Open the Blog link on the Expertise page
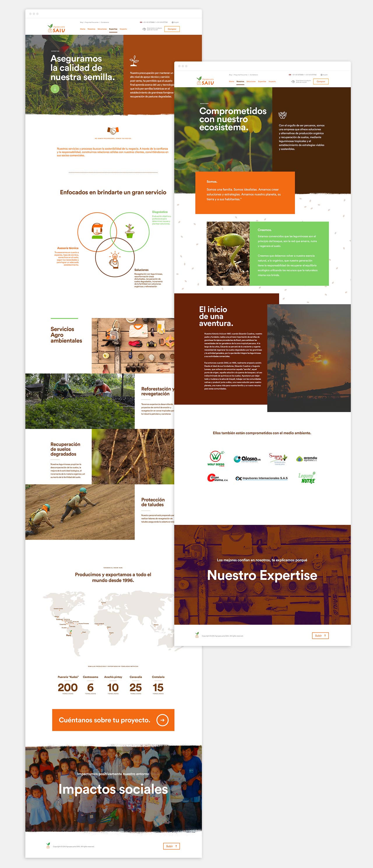 [x=82, y=22]
